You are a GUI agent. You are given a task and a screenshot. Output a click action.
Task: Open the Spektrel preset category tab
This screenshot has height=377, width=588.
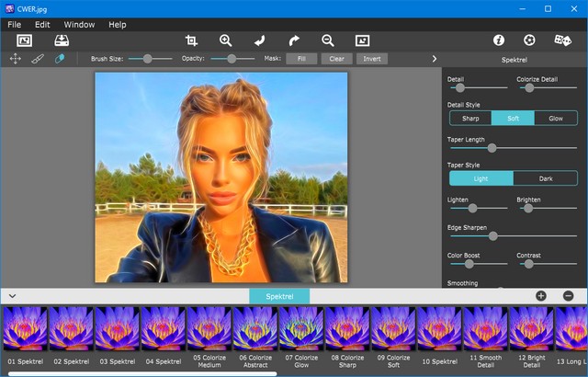(x=279, y=296)
